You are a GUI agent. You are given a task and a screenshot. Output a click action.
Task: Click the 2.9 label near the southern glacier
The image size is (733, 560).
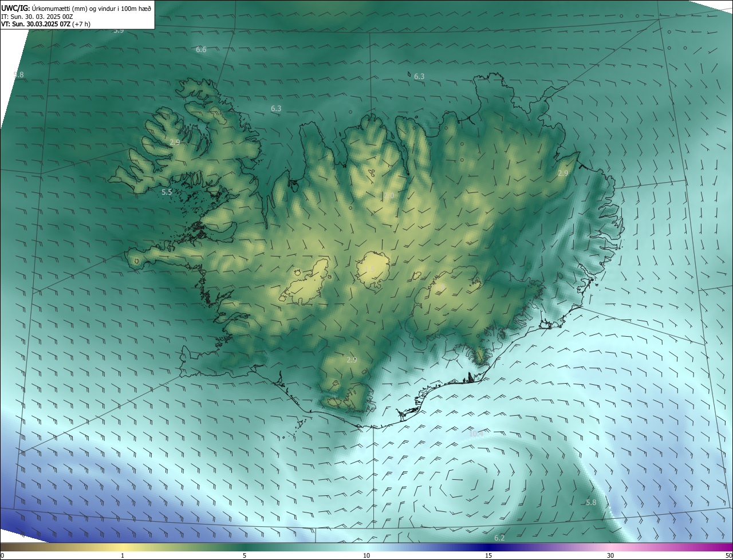352,360
